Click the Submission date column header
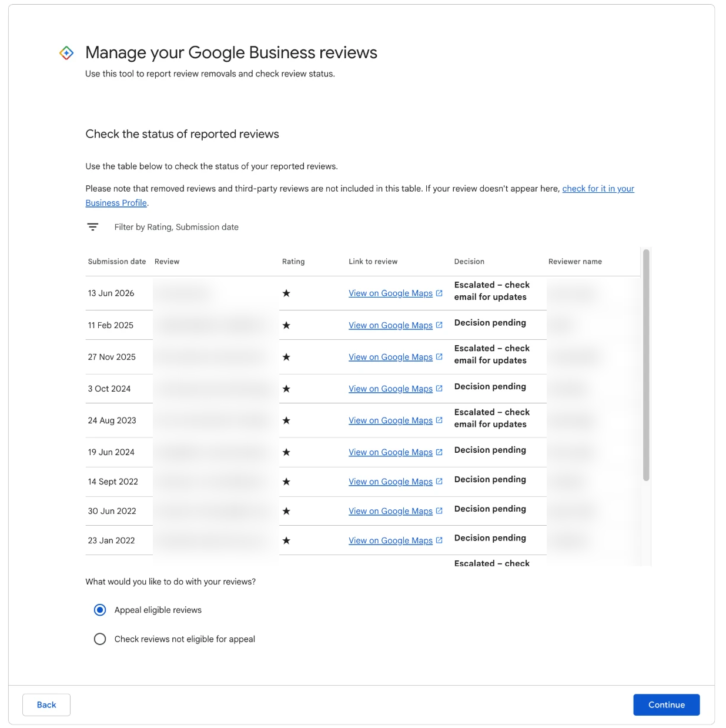Image resolution: width=726 pixels, height=728 pixels. pos(117,262)
